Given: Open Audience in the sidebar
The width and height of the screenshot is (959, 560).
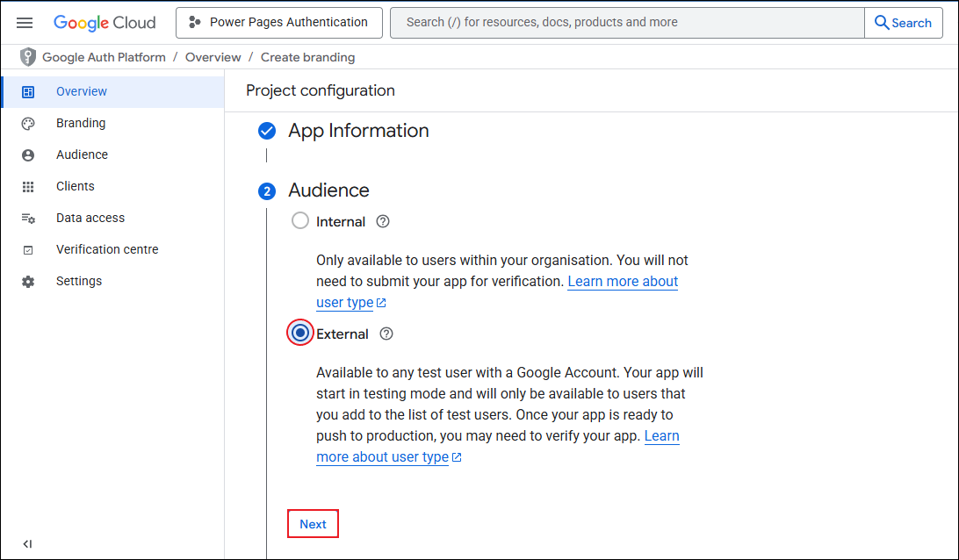Looking at the screenshot, I should tap(114, 155).
